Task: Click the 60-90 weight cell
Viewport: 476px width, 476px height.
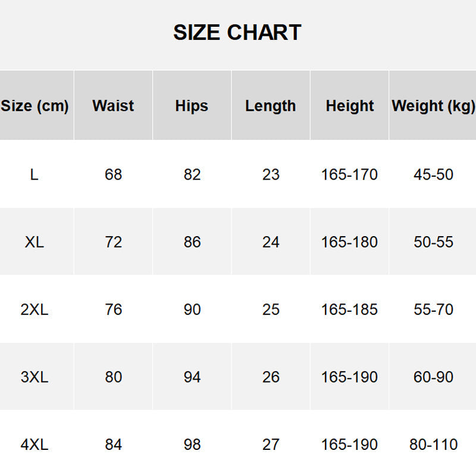Action: [434, 377]
